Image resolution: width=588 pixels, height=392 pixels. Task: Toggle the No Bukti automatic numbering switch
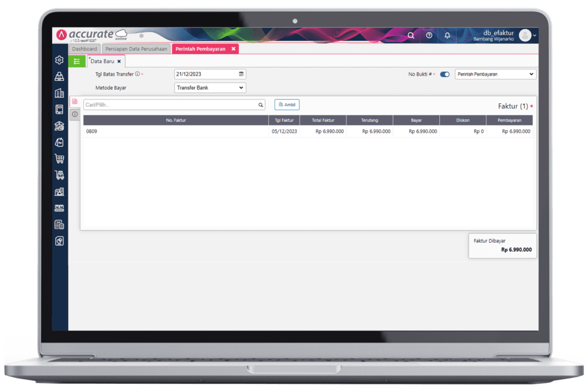click(445, 74)
